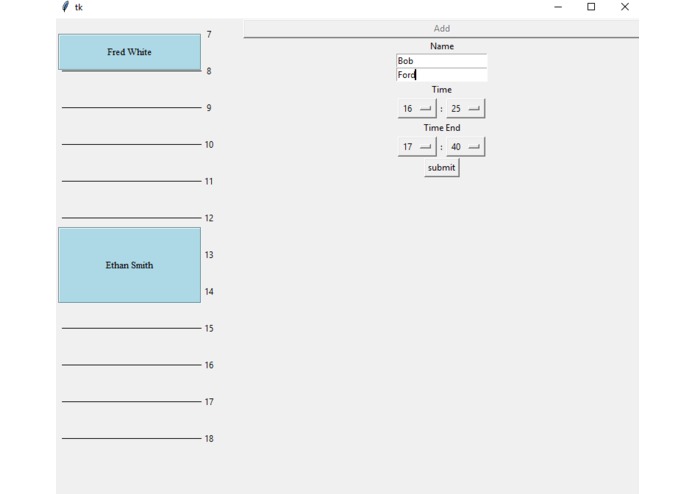Click the Name label
Viewport: 695px width, 494px height.
tap(441, 46)
